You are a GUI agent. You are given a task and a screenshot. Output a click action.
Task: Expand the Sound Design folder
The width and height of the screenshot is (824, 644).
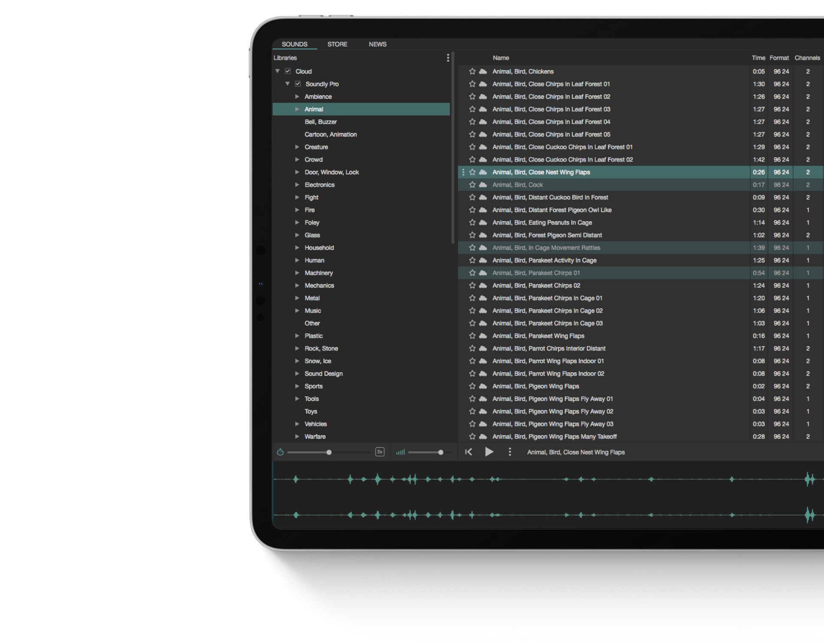pos(297,374)
